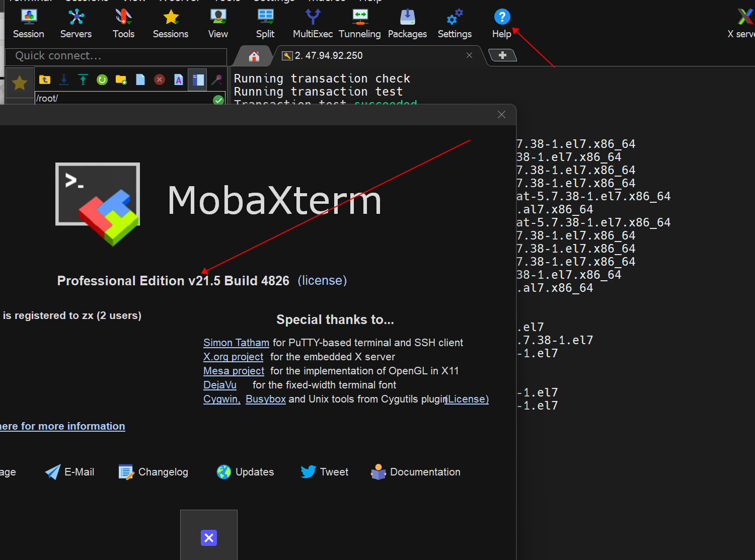Open the Busybox link

(x=266, y=399)
